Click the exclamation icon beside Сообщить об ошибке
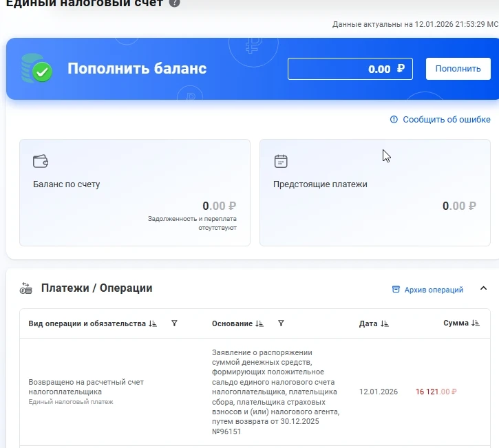The height and width of the screenshot is (448, 499). tap(394, 120)
